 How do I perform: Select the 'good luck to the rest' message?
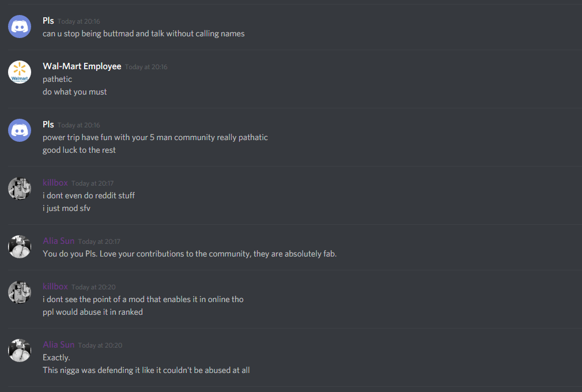79,150
